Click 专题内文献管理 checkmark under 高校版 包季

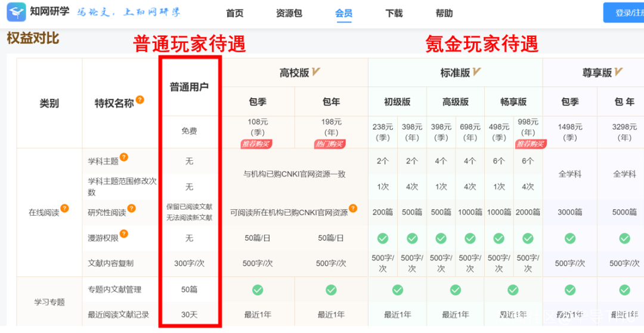click(x=258, y=290)
